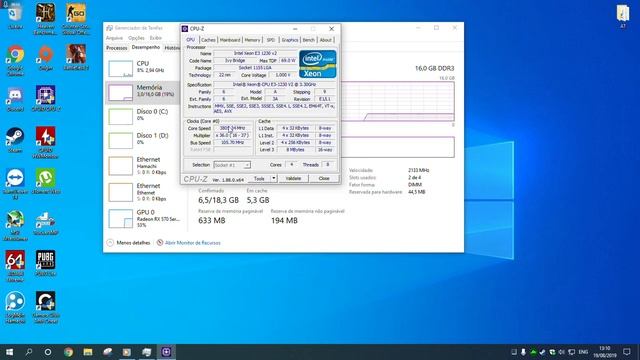Screen dimensions: 640x360
Task: Open the Windows Start menu
Action: pos(9,352)
